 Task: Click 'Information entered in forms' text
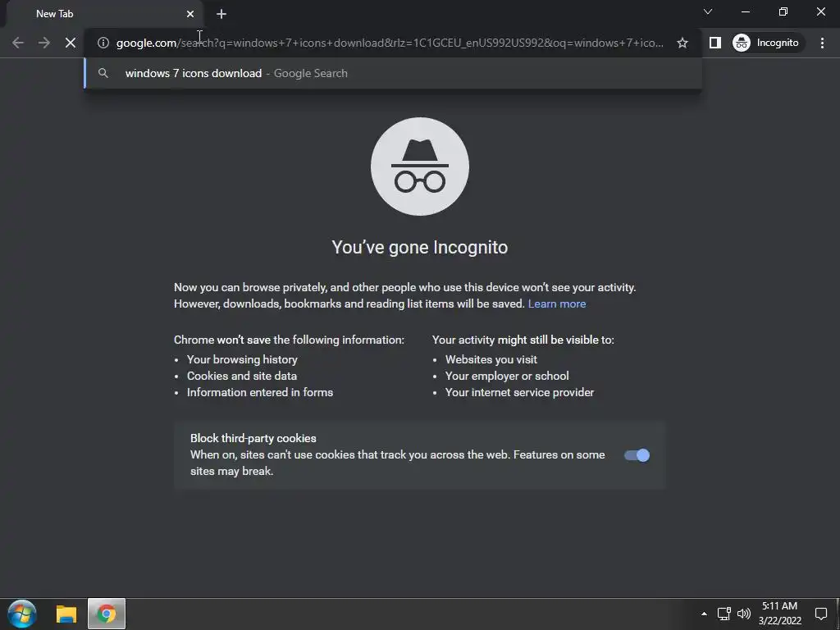coord(260,393)
